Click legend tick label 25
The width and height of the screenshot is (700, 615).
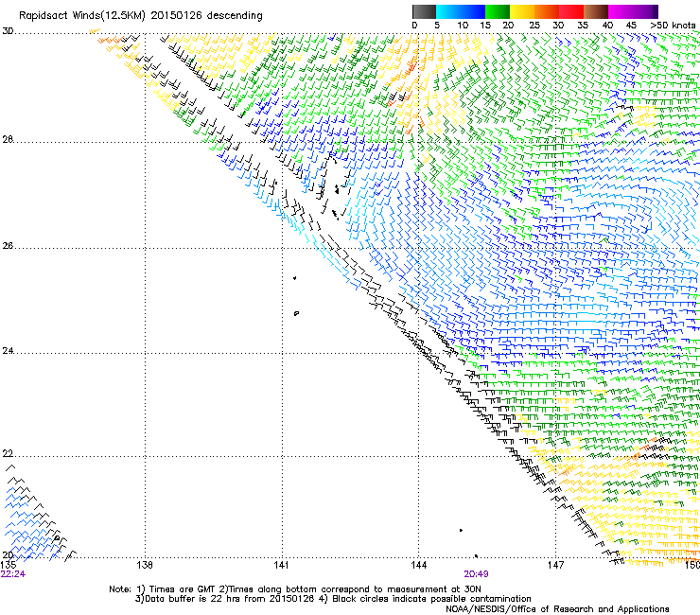(534, 26)
